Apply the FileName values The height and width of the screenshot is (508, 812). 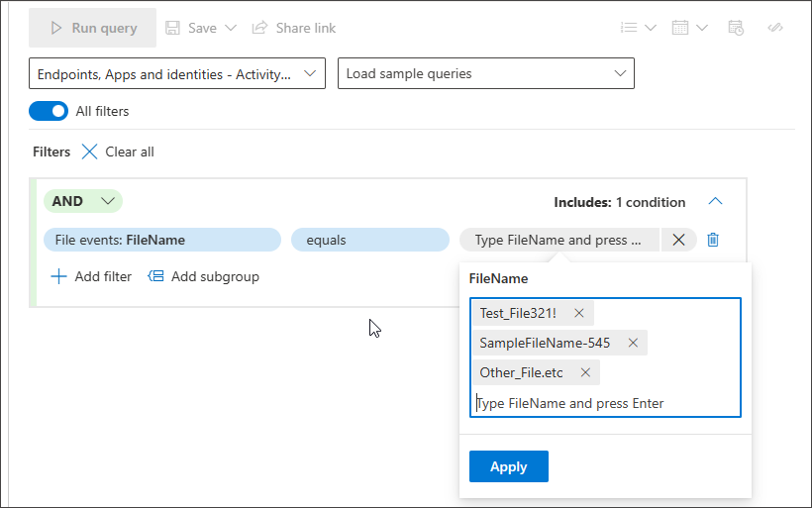pyautogui.click(x=509, y=466)
